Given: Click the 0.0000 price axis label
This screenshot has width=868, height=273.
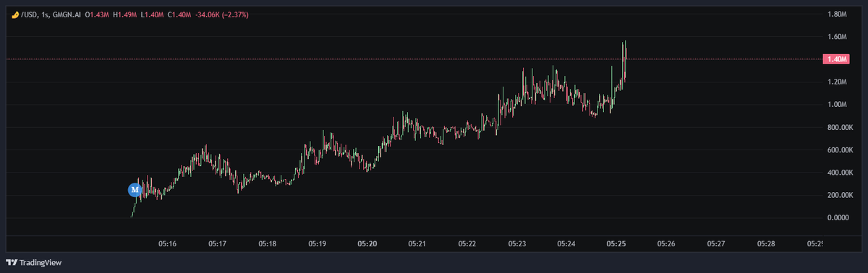Looking at the screenshot, I should [838, 217].
